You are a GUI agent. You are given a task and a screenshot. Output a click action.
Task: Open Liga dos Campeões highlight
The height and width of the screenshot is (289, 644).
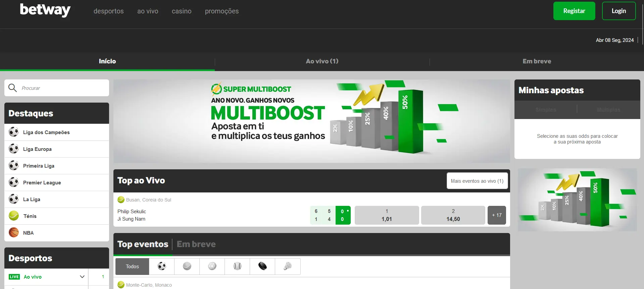[x=57, y=132]
